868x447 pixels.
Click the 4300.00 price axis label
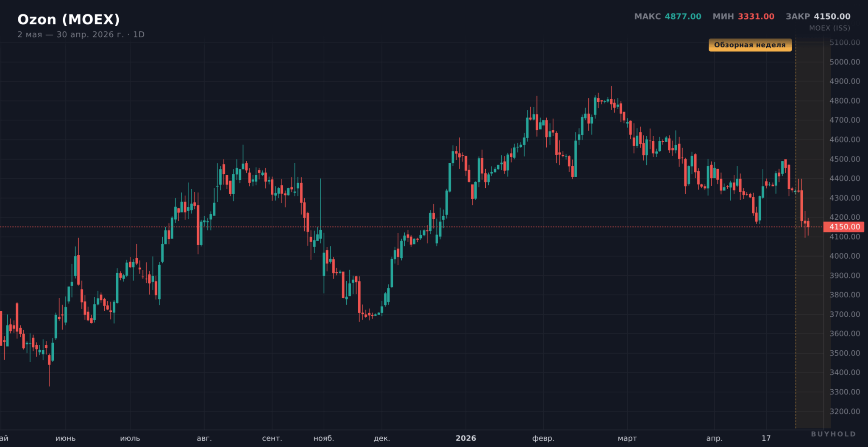(845, 198)
